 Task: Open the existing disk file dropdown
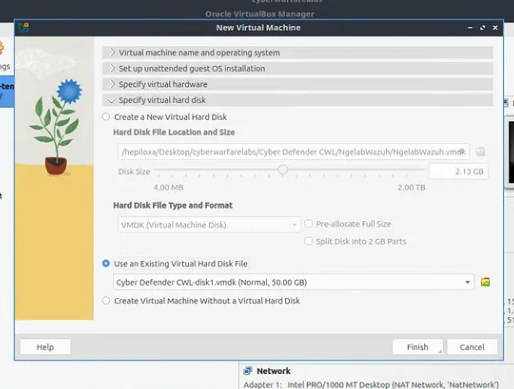(293, 282)
